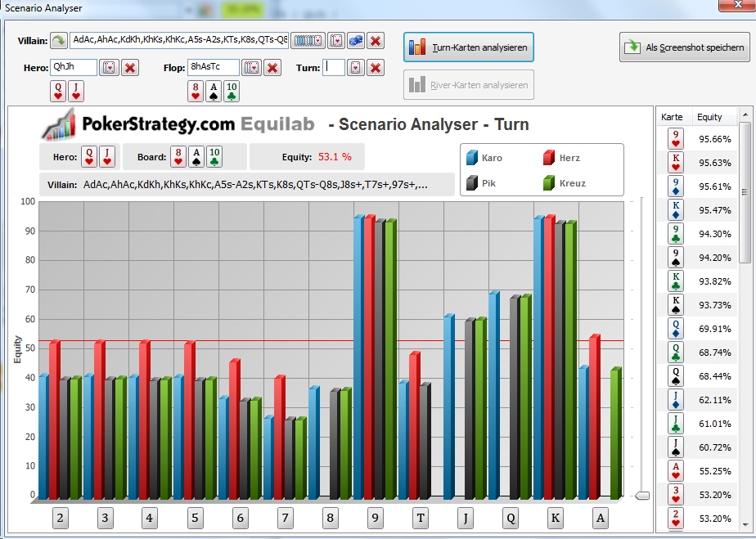
Task: Click the K rank button below chart
Action: coord(556,519)
